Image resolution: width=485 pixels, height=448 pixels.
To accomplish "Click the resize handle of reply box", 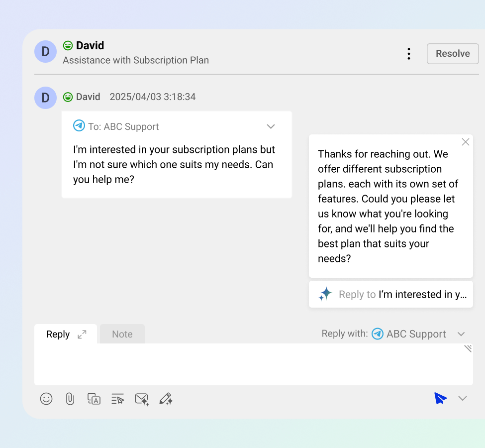I will click(468, 348).
